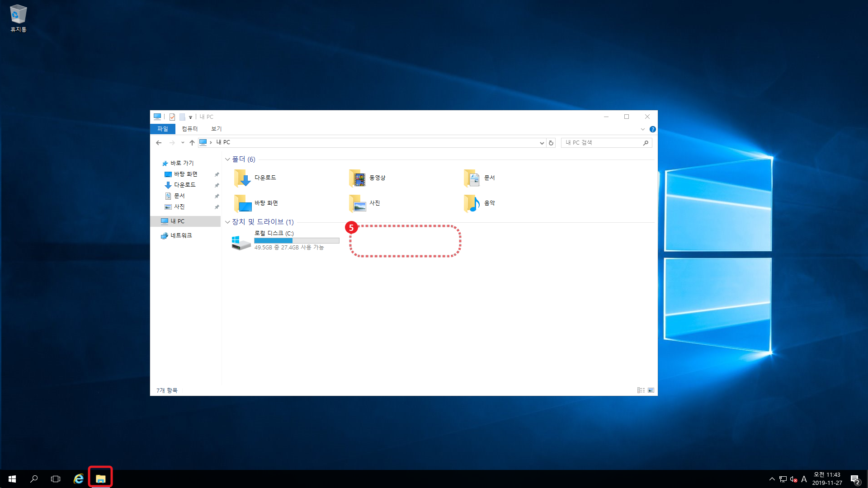Expand the address bar history dropdown
The height and width of the screenshot is (488, 868).
click(542, 143)
